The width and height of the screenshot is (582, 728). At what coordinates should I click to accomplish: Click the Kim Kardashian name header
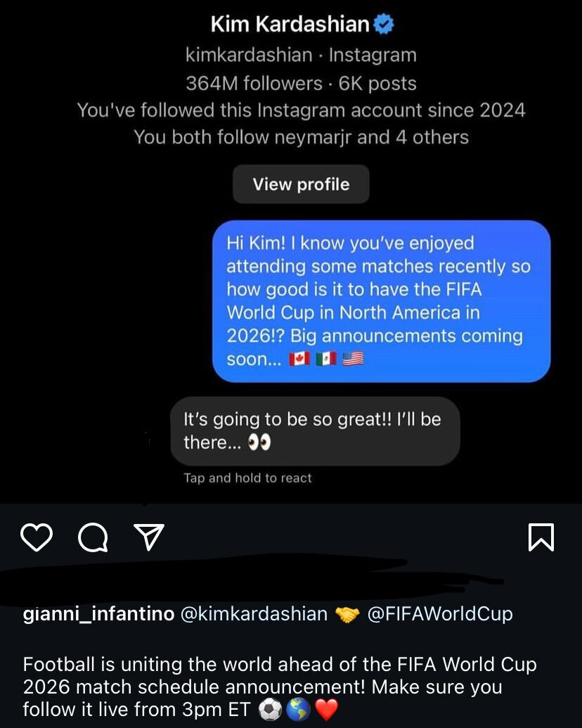(290, 25)
